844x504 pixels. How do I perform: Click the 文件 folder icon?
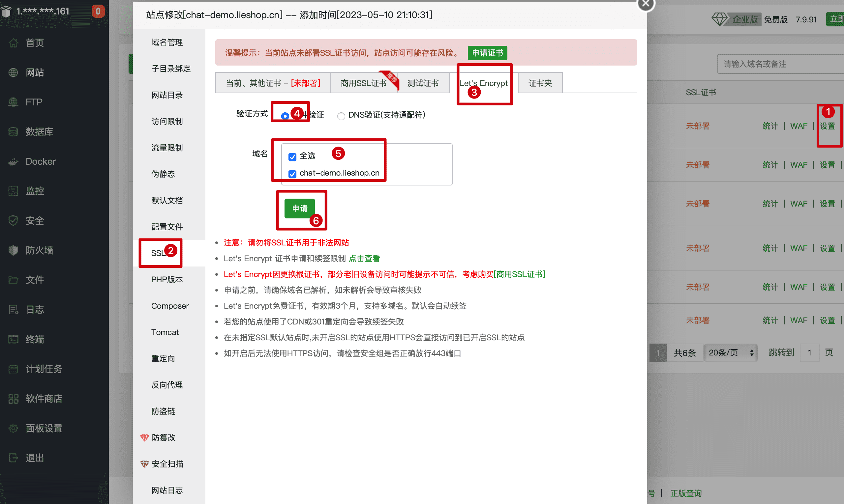pos(13,280)
